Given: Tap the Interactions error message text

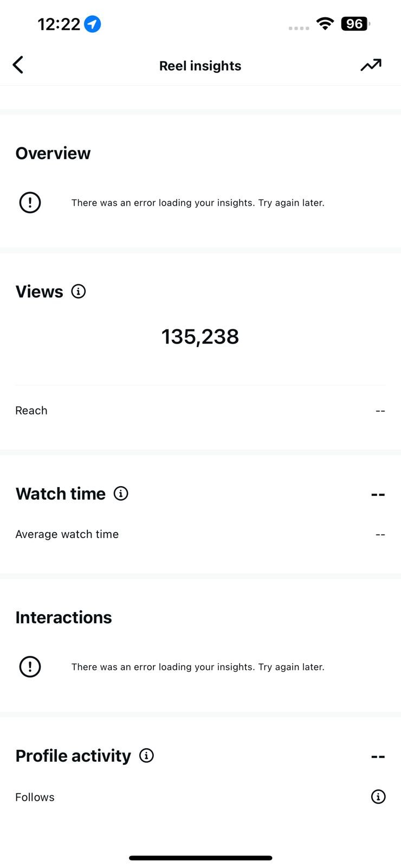Looking at the screenshot, I should (x=198, y=667).
